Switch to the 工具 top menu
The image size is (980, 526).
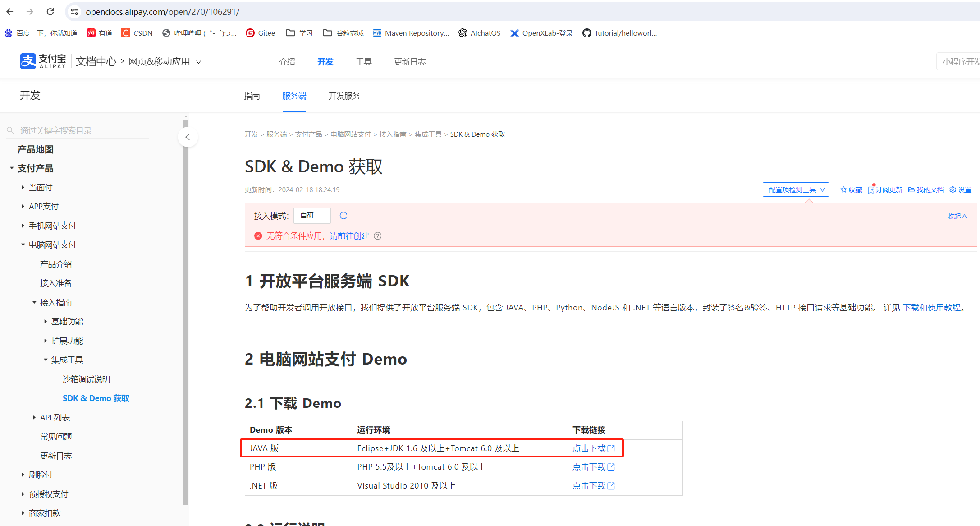[x=363, y=62]
